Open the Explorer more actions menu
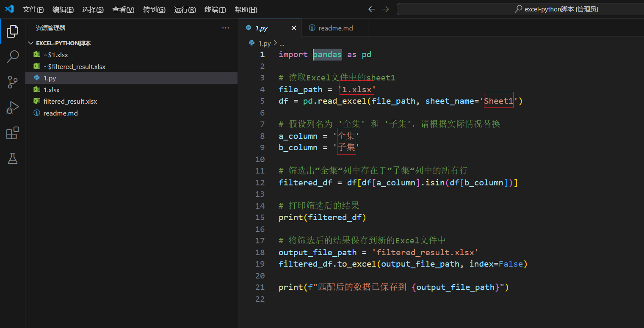Viewport: 644px width, 328px height. coord(225,28)
